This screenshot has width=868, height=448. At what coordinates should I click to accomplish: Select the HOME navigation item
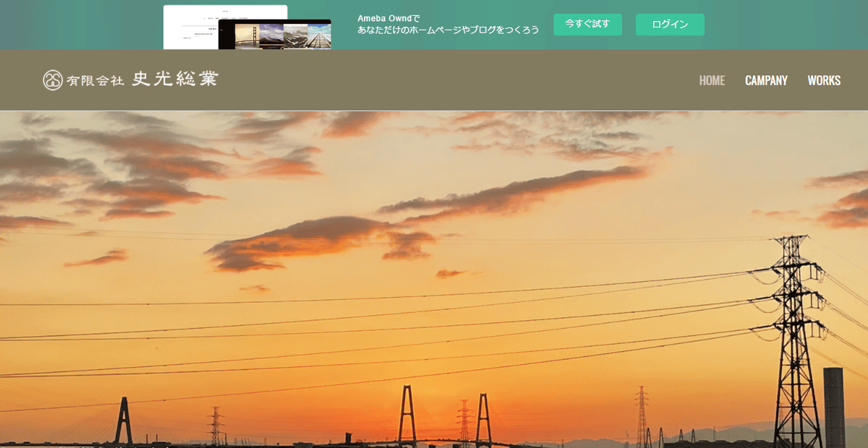[711, 80]
